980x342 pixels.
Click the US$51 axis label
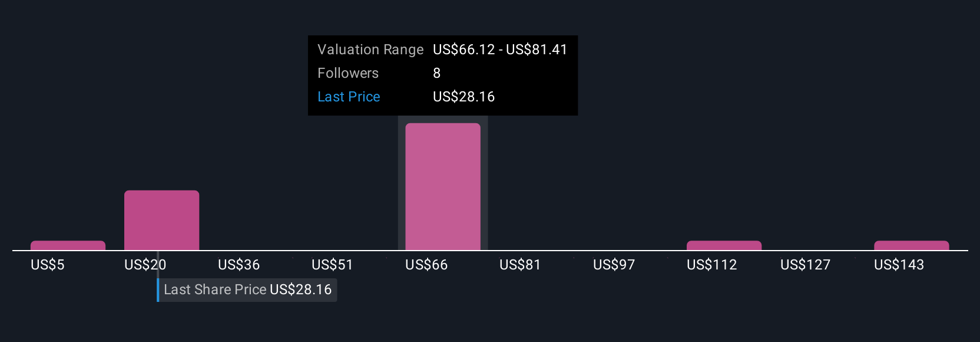pos(332,265)
